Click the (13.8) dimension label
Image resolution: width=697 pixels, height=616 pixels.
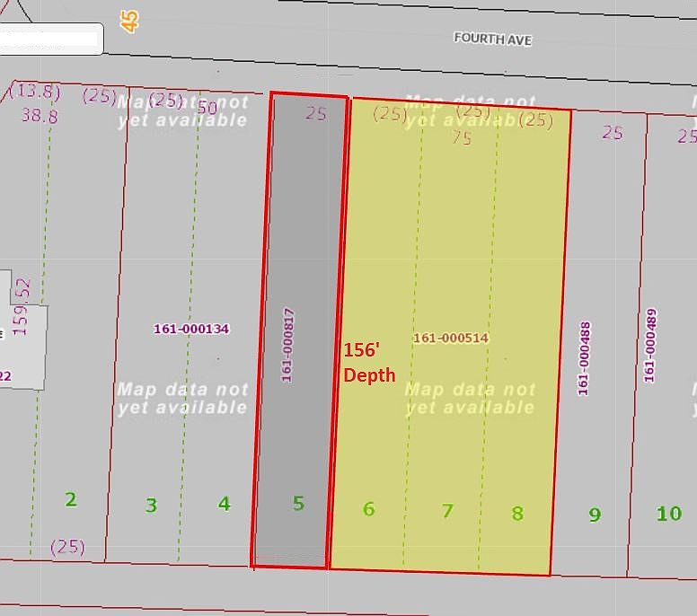pos(35,92)
